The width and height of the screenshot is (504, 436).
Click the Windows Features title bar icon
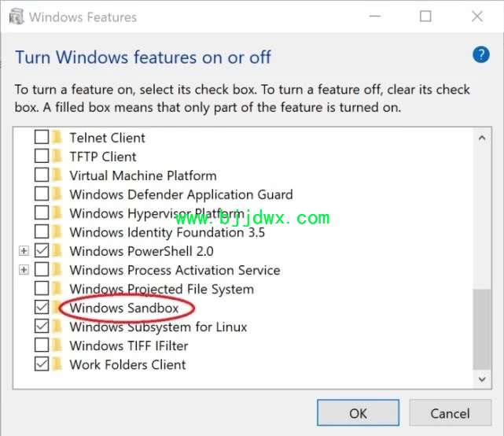coord(17,17)
